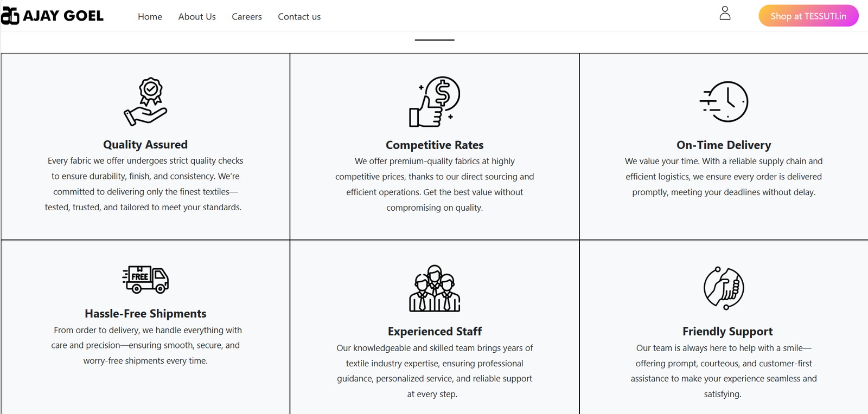
Task: Click the Quality Assured ribbon-in-hand icon
Action: pyautogui.click(x=145, y=102)
